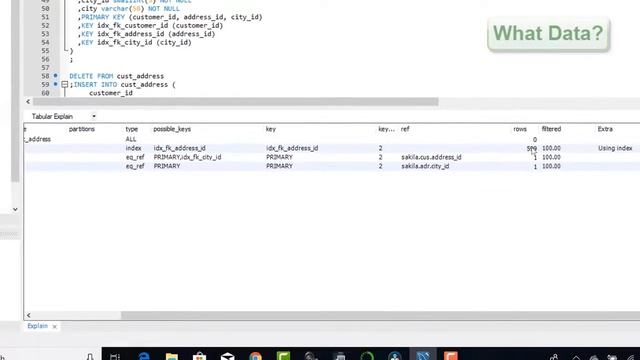
Task: Click line number 51 in the editor gutter
Action: [45, 17]
